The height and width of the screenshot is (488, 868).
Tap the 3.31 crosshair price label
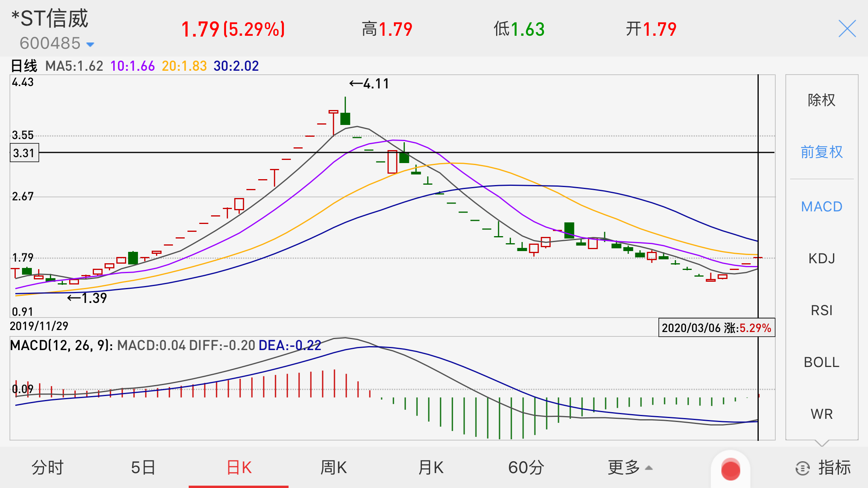pos(24,153)
